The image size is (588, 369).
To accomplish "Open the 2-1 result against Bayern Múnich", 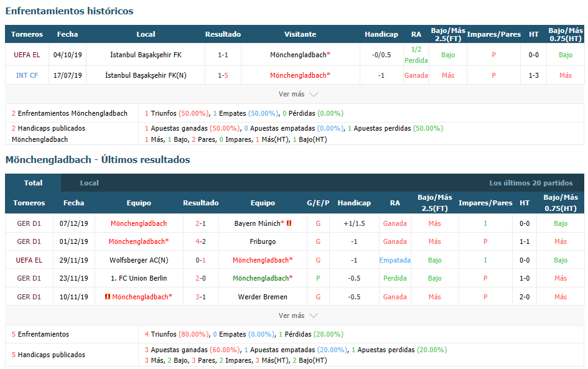I will [x=200, y=223].
